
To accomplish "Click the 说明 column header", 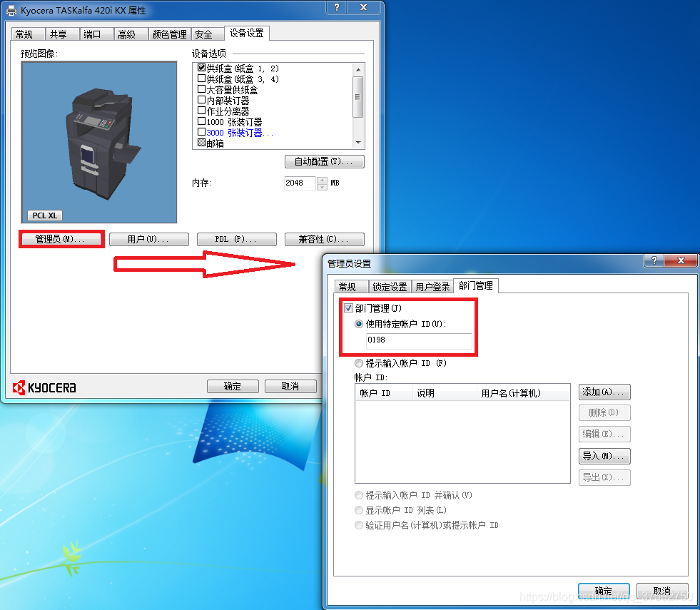I will [445, 393].
